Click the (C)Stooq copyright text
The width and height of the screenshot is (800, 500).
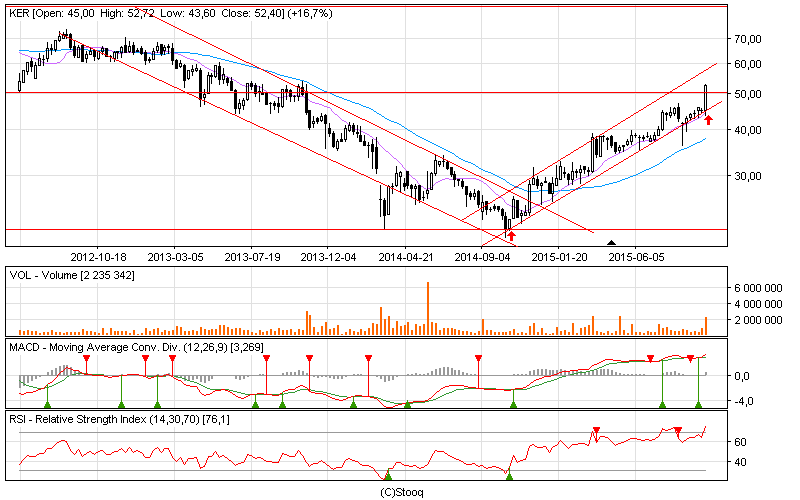pos(402,492)
